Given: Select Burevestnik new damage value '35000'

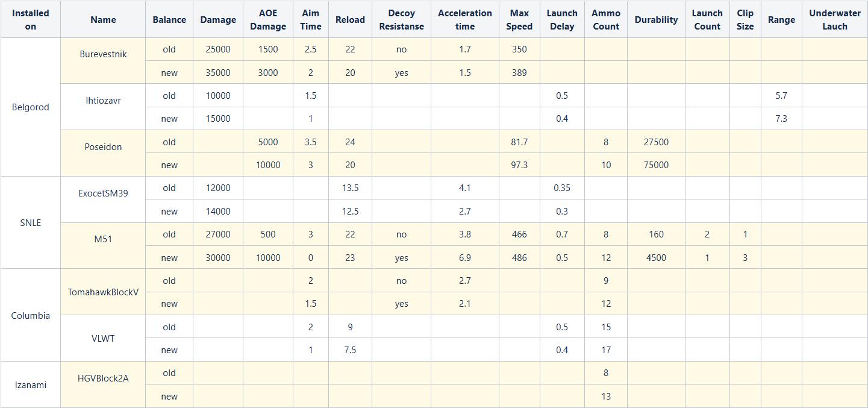Looking at the screenshot, I should (x=218, y=72).
